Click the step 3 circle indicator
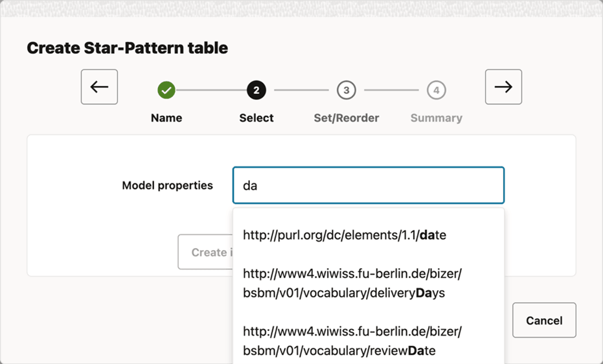Screen dimensions: 603x364 [347, 90]
